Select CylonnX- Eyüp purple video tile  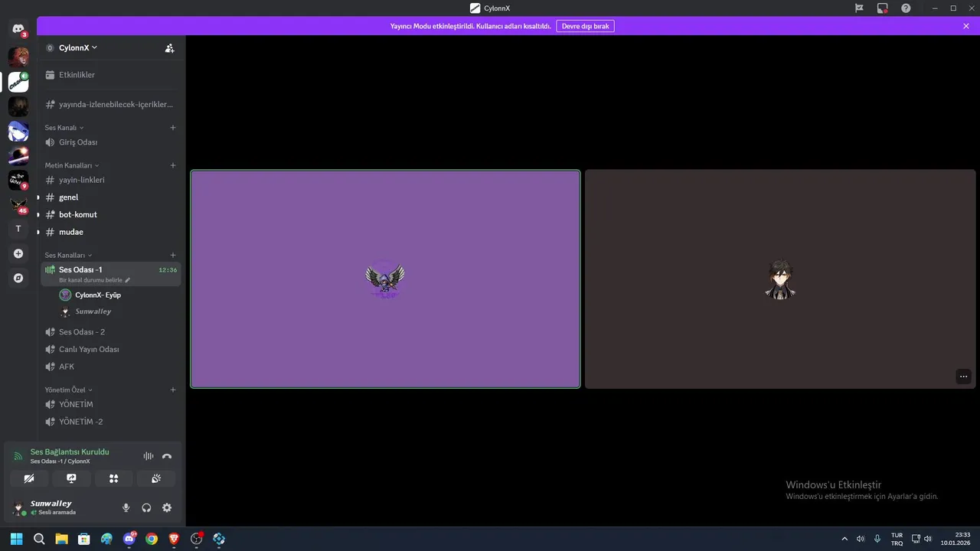pyautogui.click(x=385, y=279)
